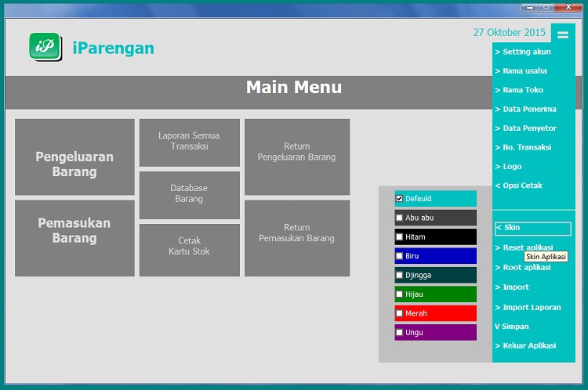588x390 pixels.
Task: Select Import menu entry
Action: click(512, 287)
